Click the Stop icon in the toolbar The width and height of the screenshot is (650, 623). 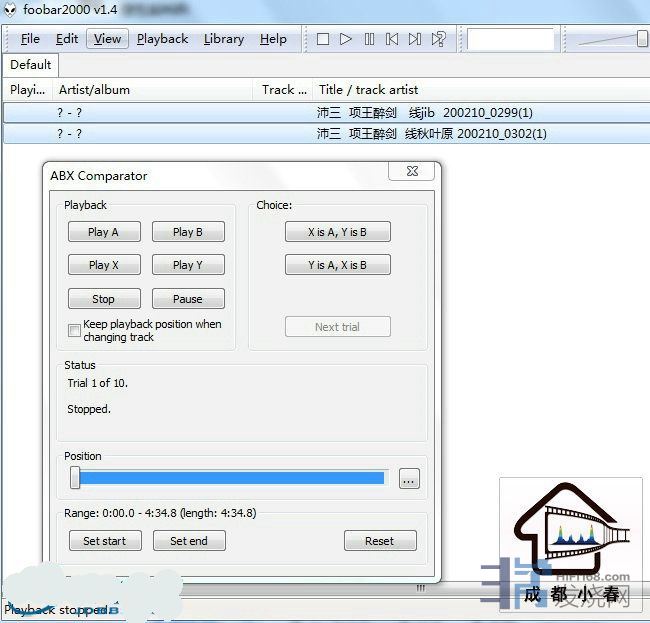click(x=323, y=39)
